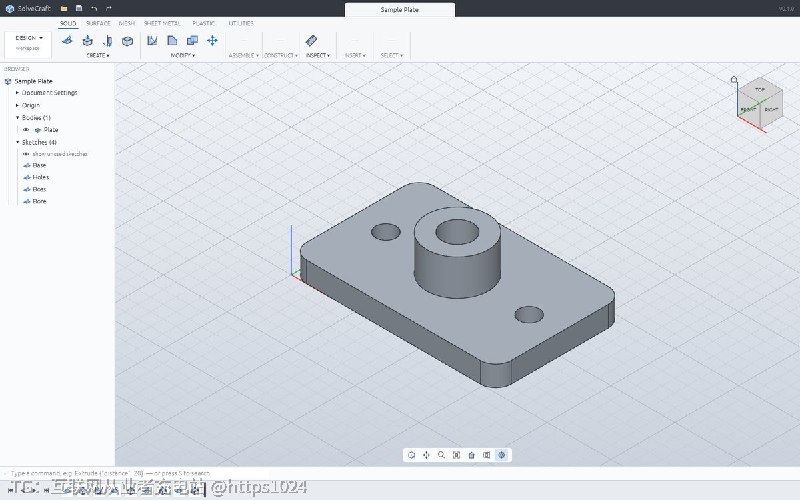The width and height of the screenshot is (800, 500).
Task: Expand the Origin node
Action: click(x=17, y=105)
